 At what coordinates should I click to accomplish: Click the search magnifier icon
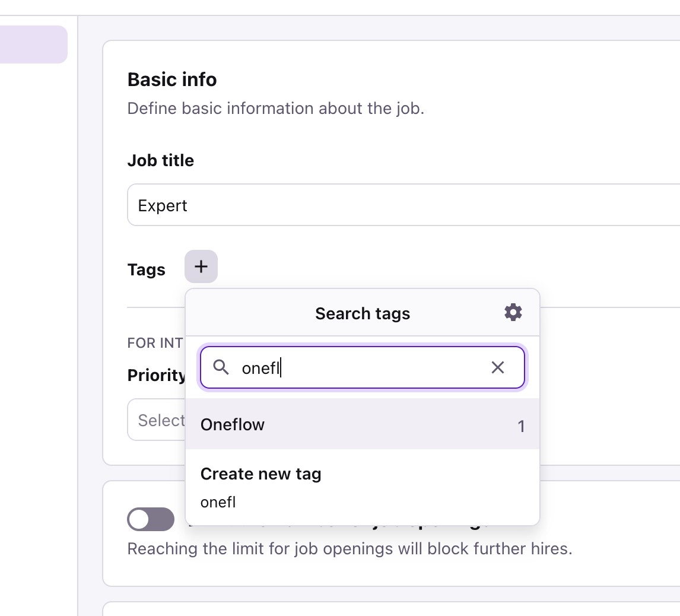(221, 367)
